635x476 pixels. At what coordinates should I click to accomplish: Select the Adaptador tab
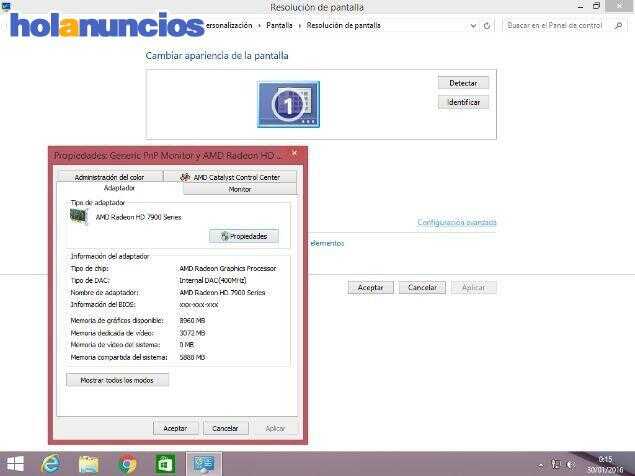tap(119, 188)
